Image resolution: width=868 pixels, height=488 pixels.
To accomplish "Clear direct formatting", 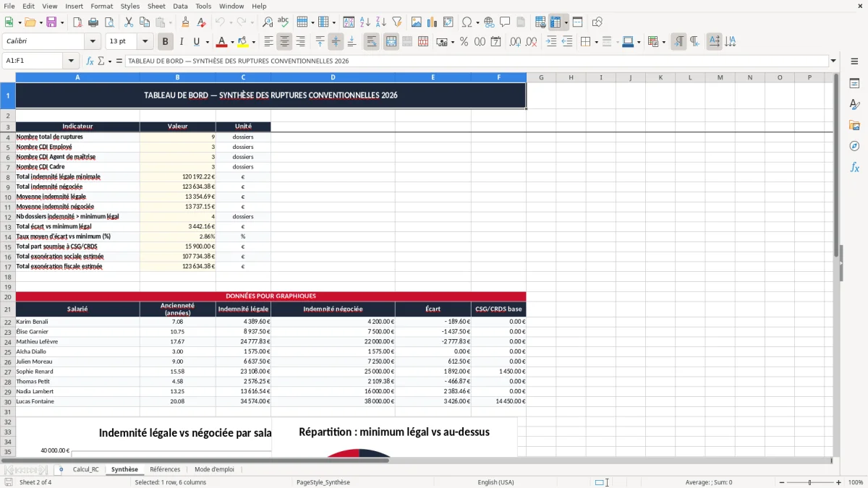I will point(200,22).
